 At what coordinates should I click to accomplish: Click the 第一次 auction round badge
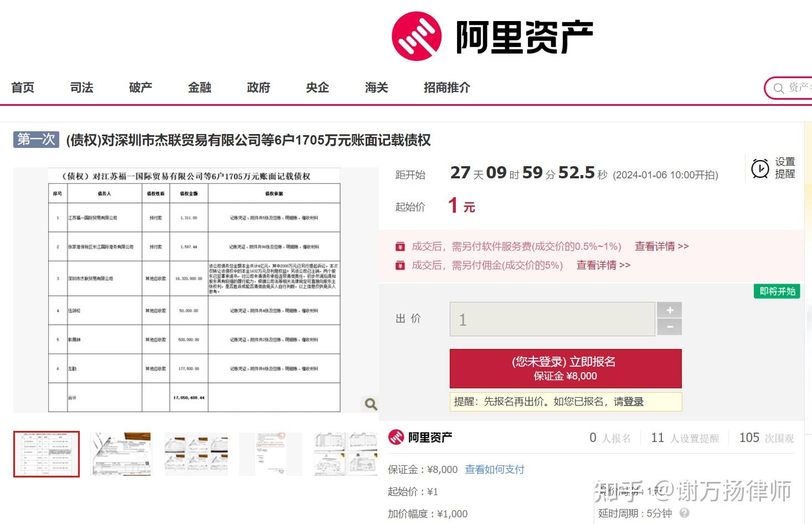[x=36, y=140]
